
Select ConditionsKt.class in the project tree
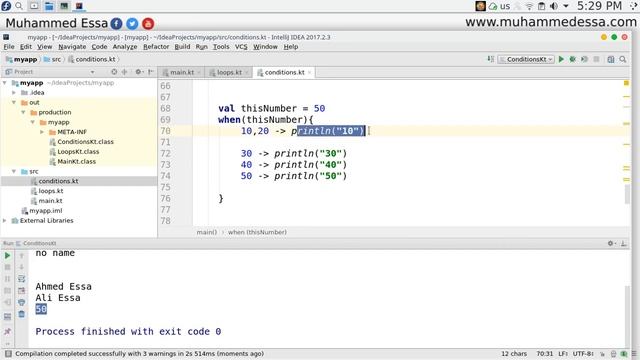tap(85, 142)
